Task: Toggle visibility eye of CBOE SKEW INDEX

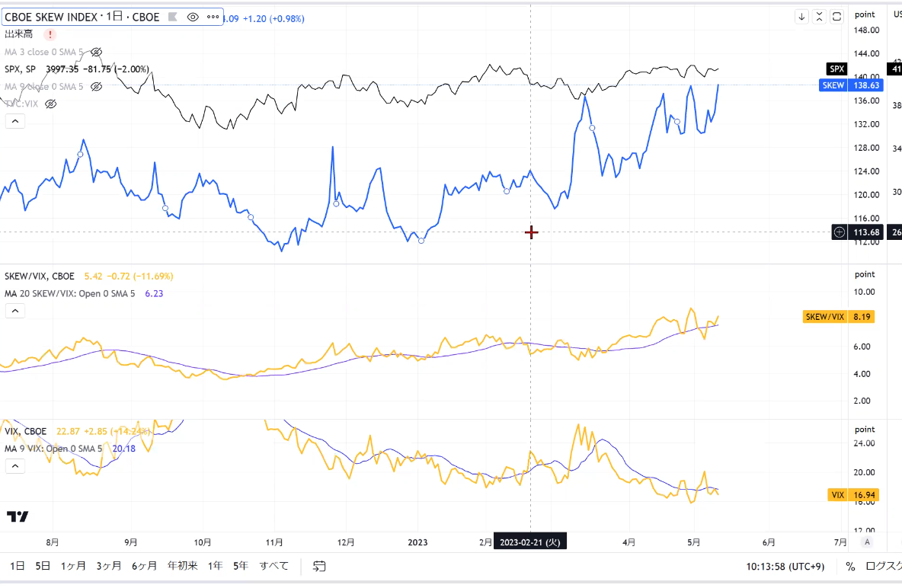Action: coord(193,18)
